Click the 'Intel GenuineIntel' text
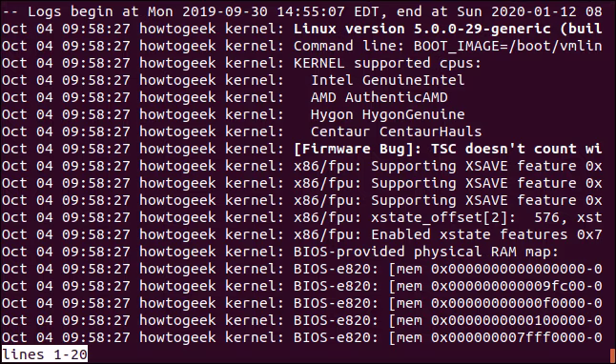Screen dimensions: 616x364 click(x=388, y=80)
